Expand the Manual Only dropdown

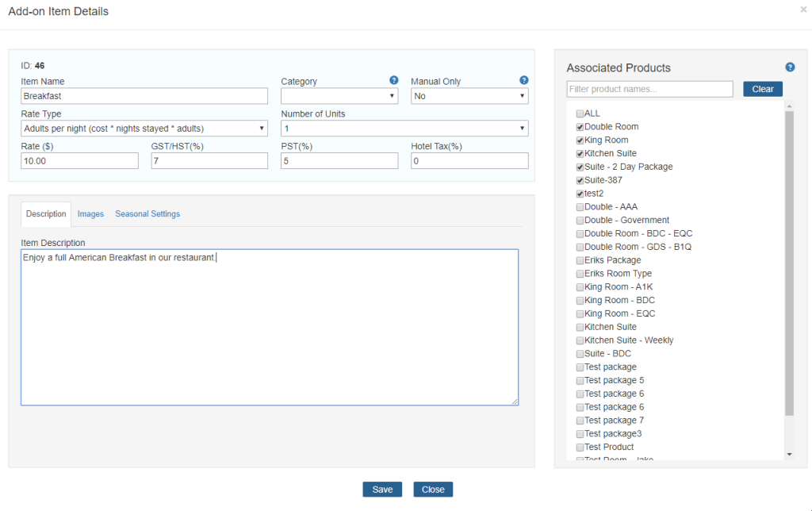click(x=469, y=95)
